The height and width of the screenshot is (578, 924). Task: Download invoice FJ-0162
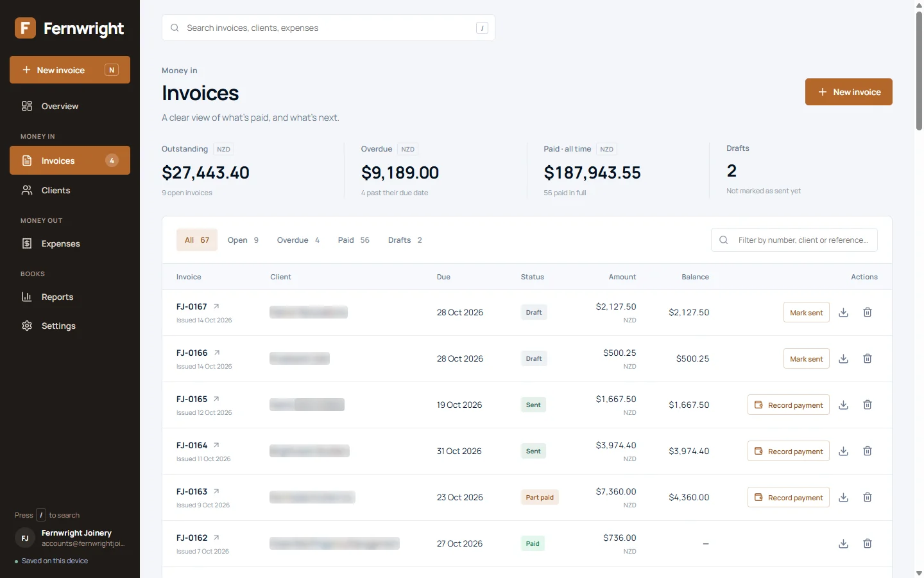tap(844, 543)
